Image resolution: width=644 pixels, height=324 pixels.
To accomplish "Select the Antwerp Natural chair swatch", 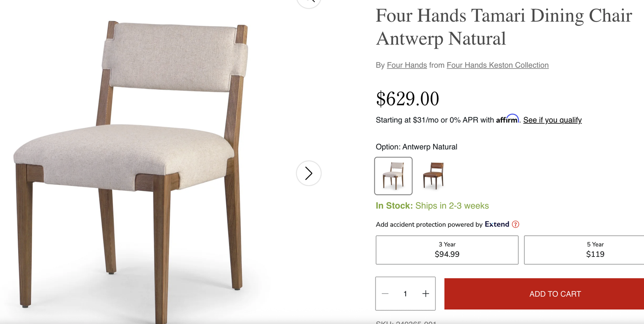I will click(393, 176).
